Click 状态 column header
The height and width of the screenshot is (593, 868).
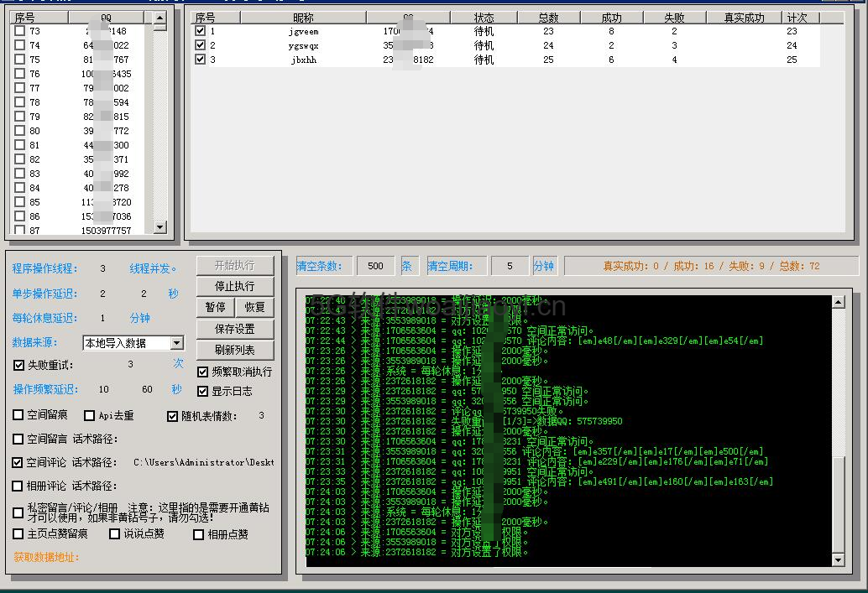(x=484, y=18)
